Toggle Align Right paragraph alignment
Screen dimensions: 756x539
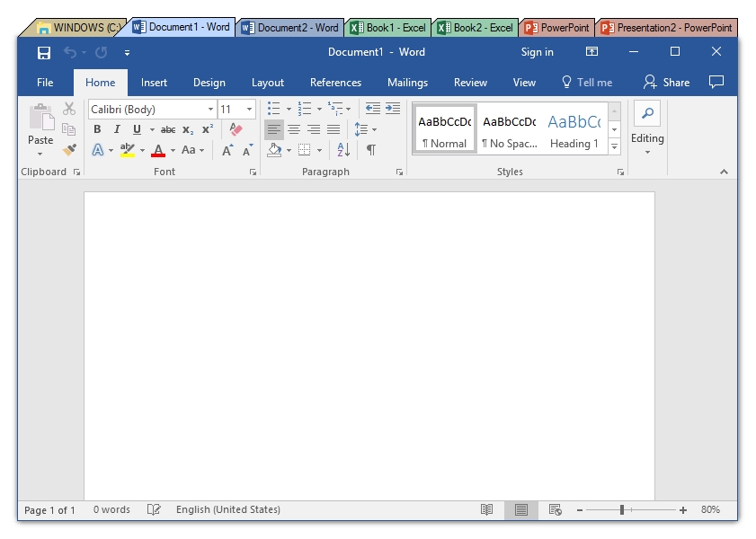(x=314, y=129)
